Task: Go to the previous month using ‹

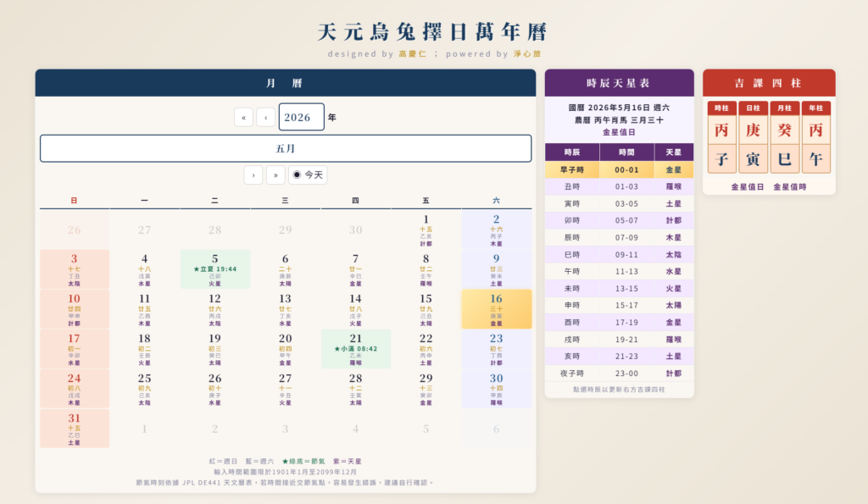Action: (x=265, y=117)
